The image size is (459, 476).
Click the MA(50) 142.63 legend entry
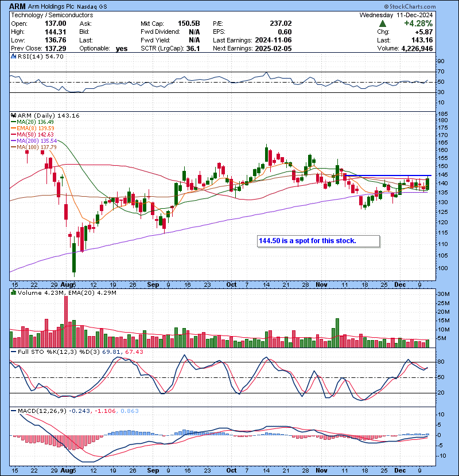(32, 134)
